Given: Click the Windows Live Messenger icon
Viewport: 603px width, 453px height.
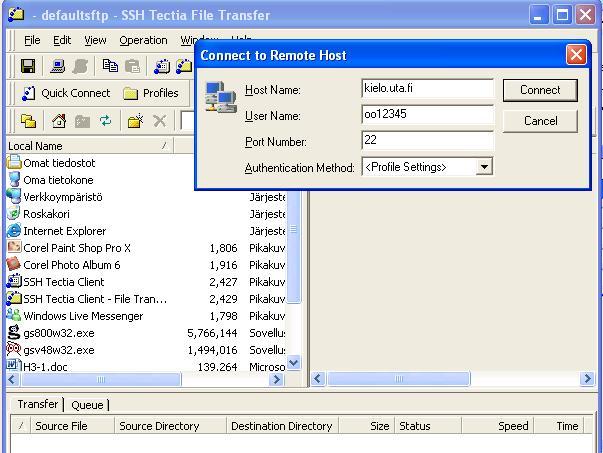Looking at the screenshot, I should [x=14, y=315].
